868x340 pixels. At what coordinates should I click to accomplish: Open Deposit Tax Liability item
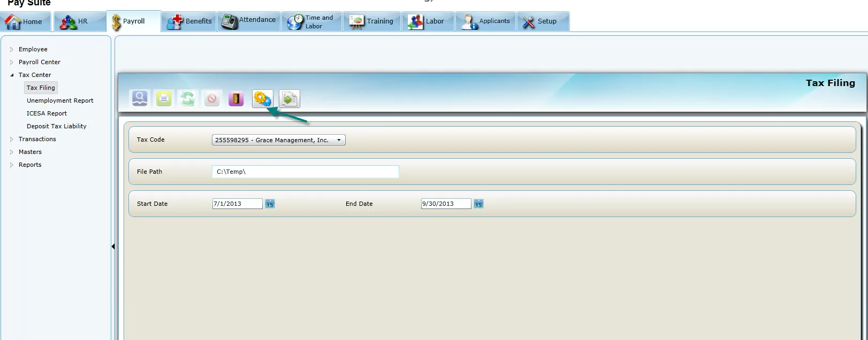coord(57,126)
